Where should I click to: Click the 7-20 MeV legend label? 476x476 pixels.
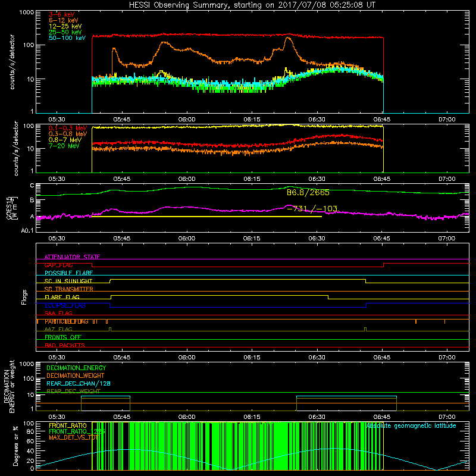[x=64, y=146]
